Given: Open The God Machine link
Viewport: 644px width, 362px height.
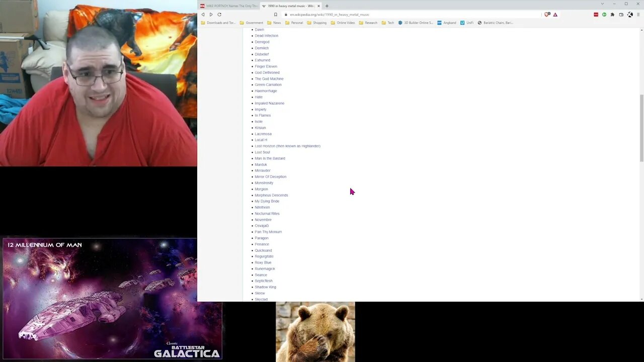Looking at the screenshot, I should [269, 78].
